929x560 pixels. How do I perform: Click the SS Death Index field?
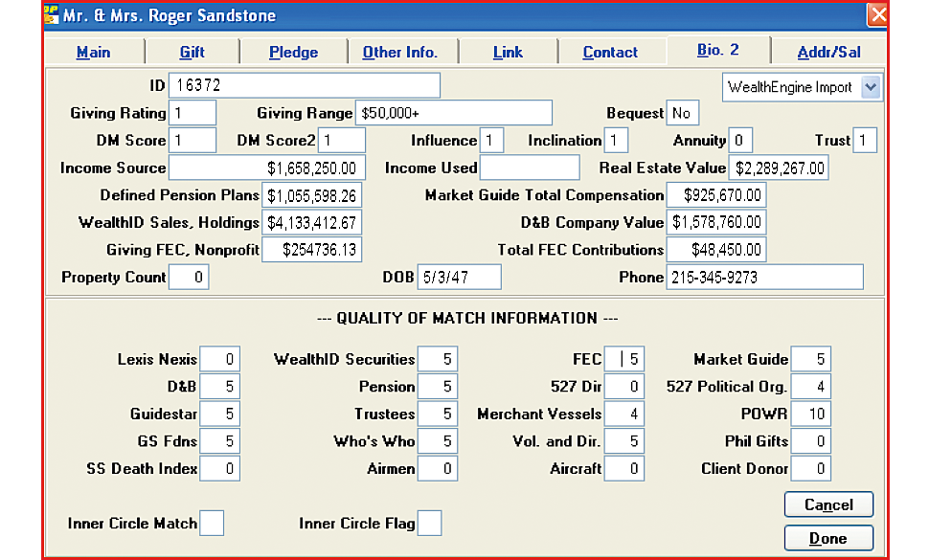coord(220,468)
